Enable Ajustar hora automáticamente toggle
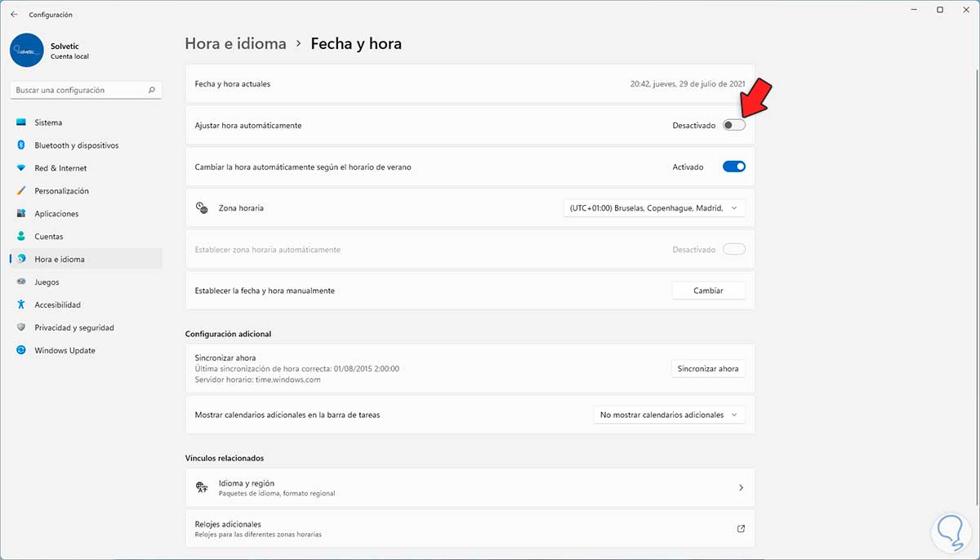Image resolution: width=980 pixels, height=560 pixels. [x=734, y=125]
